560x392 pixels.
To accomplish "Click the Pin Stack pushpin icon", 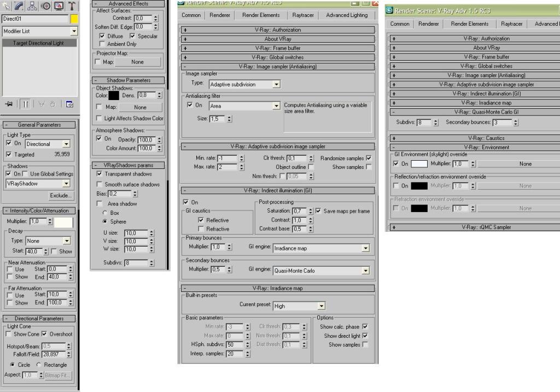I will (x=9, y=104).
